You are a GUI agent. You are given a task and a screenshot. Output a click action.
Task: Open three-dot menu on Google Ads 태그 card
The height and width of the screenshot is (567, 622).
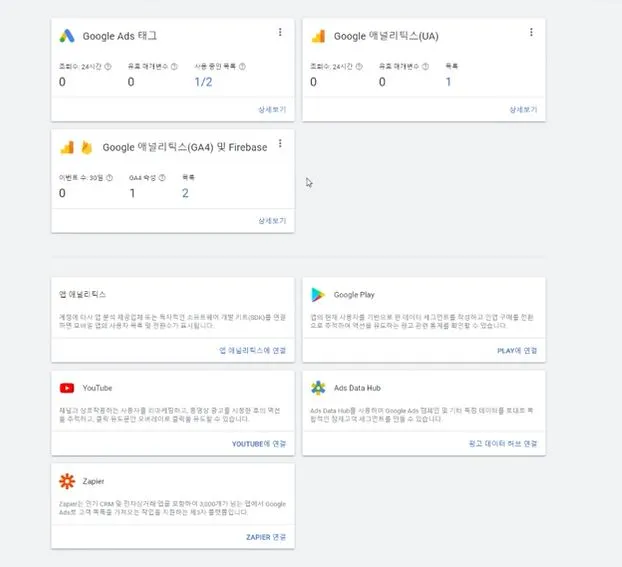point(280,32)
